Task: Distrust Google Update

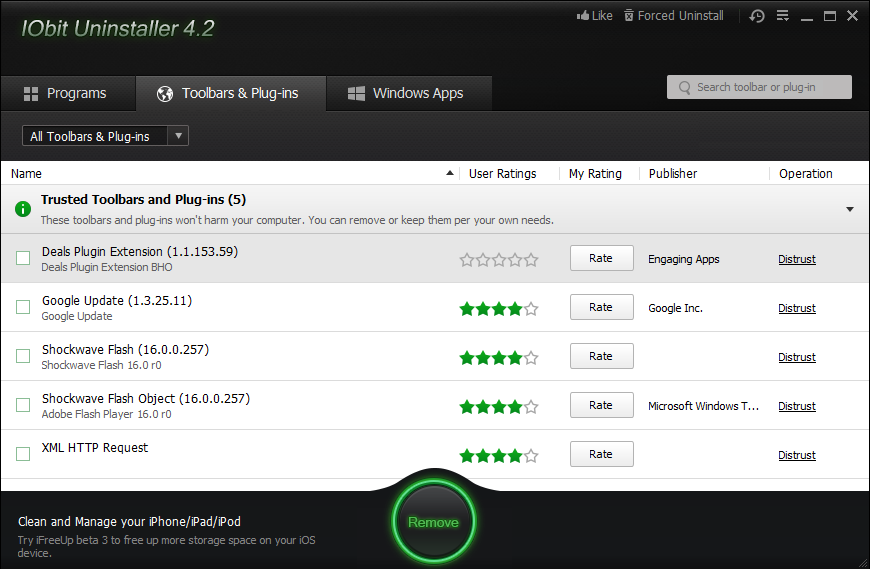Action: [797, 308]
